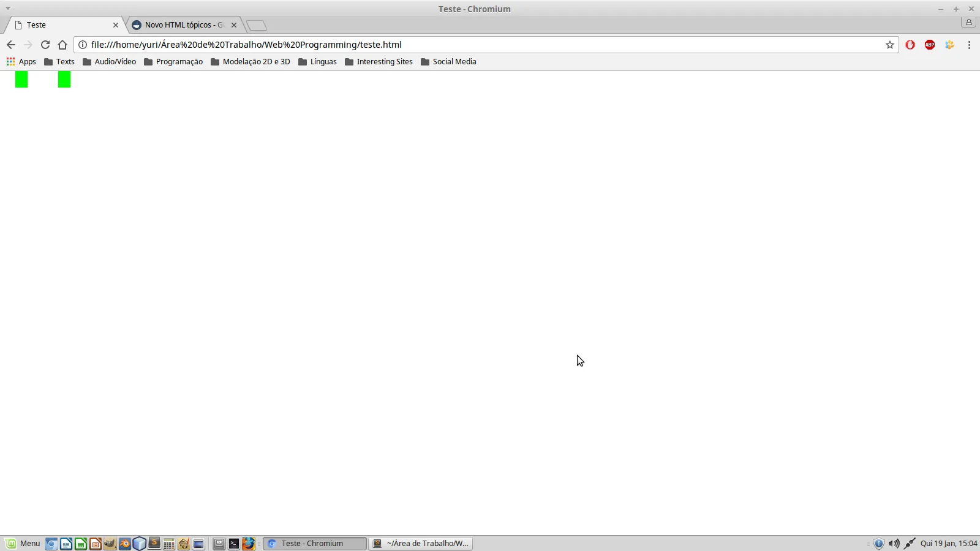Image resolution: width=980 pixels, height=551 pixels.
Task: Expand the Social Media bookmark folder
Action: [x=448, y=62]
